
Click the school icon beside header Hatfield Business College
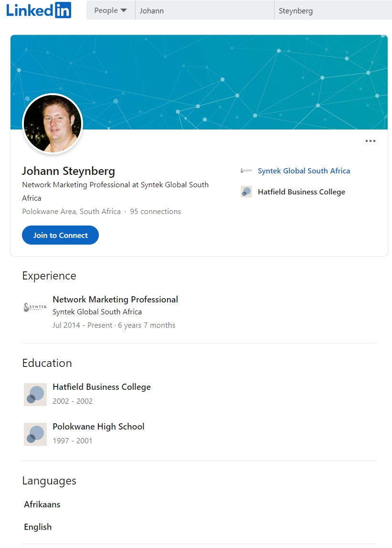click(246, 192)
